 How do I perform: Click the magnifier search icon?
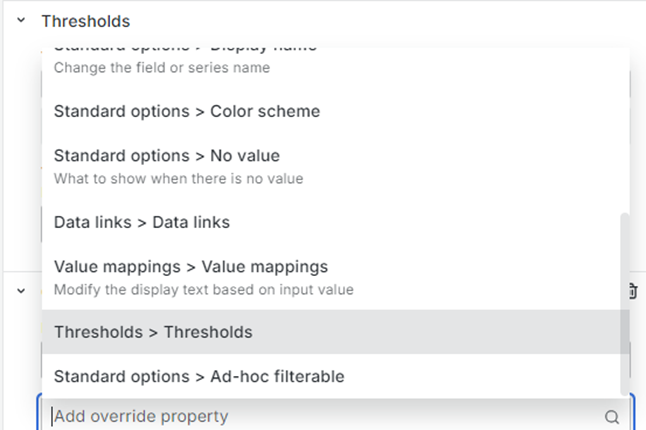[612, 417]
